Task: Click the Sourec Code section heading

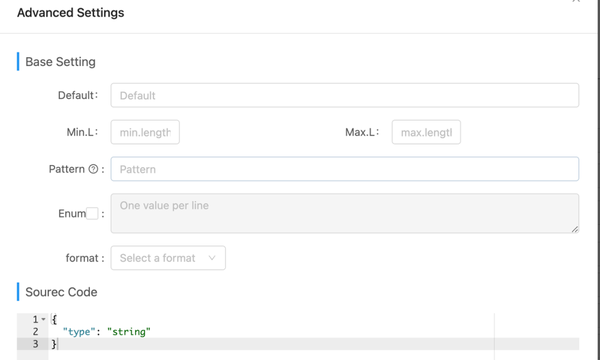Action: click(x=61, y=292)
